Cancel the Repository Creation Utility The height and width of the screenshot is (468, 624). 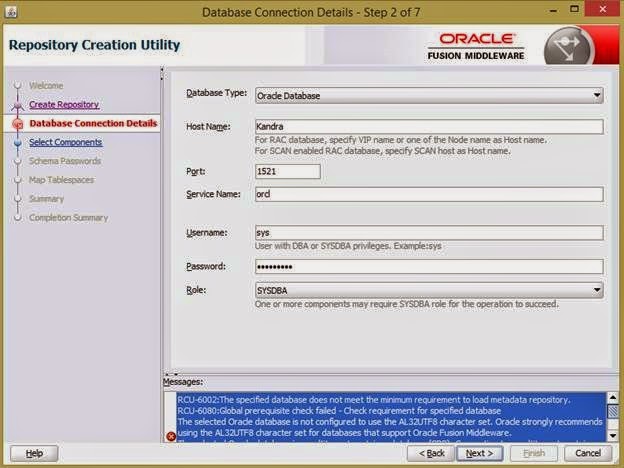click(588, 453)
